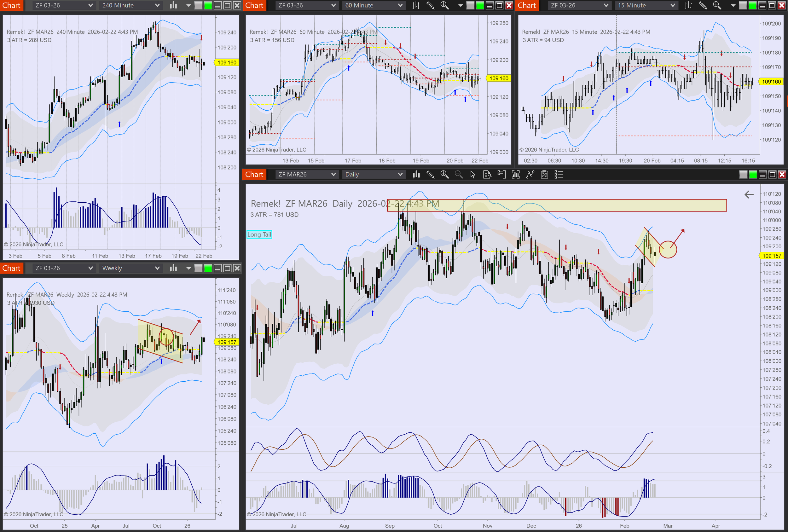Toggle green link button on Daily chart

tap(753, 175)
